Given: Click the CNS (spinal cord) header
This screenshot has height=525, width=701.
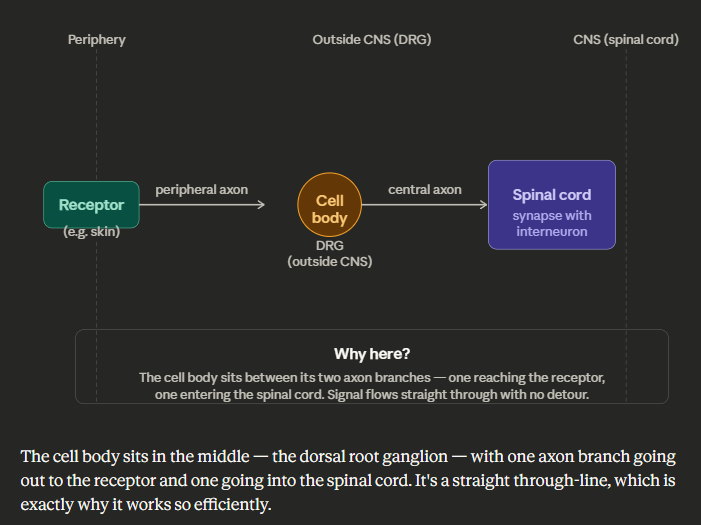Looking at the screenshot, I should (x=626, y=40).
